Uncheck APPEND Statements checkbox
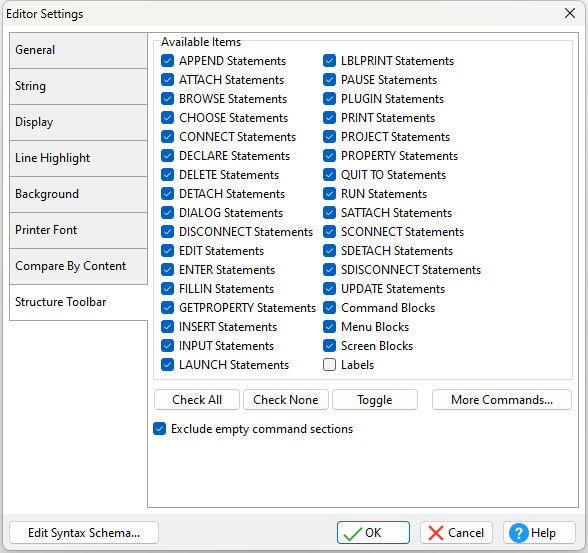This screenshot has height=553, width=588. pos(167,61)
